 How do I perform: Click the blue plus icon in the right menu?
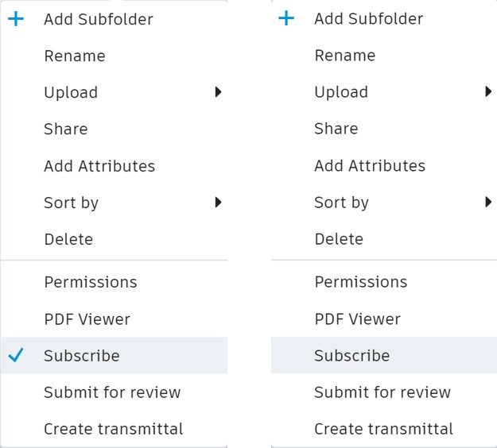click(x=286, y=18)
